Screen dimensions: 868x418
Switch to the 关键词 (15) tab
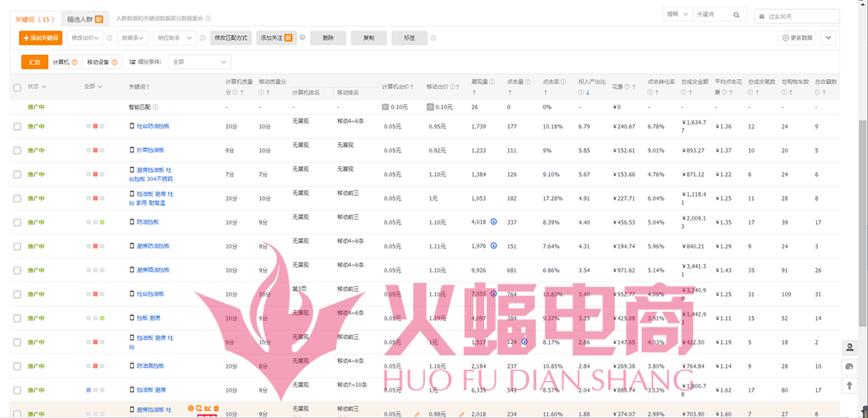tap(35, 19)
